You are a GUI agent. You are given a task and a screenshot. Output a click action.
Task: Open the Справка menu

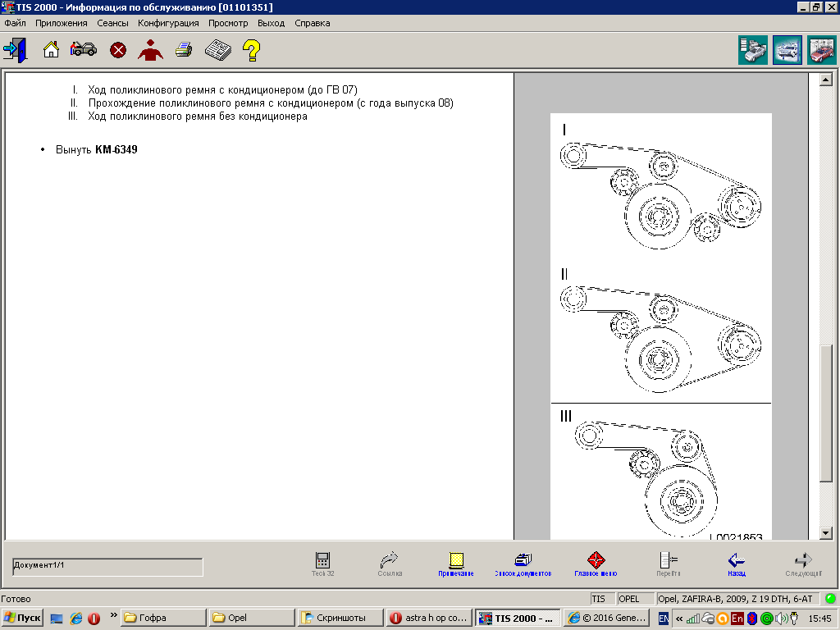pyautogui.click(x=312, y=23)
